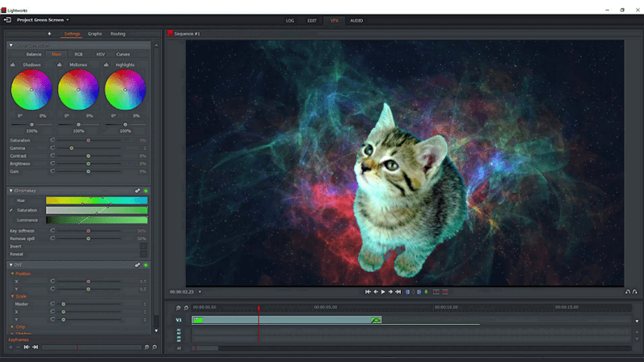The height and width of the screenshot is (362, 644).
Task: Reset the Saturation parameter with its circular icon
Action: point(52,140)
